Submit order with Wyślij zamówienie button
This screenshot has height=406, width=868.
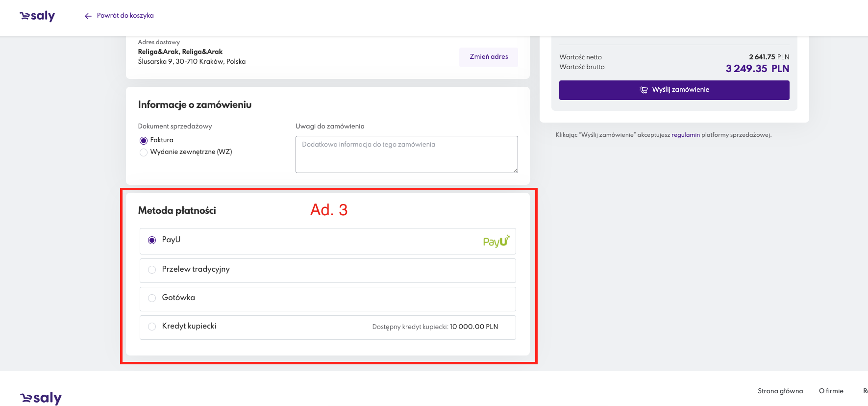pyautogui.click(x=674, y=90)
